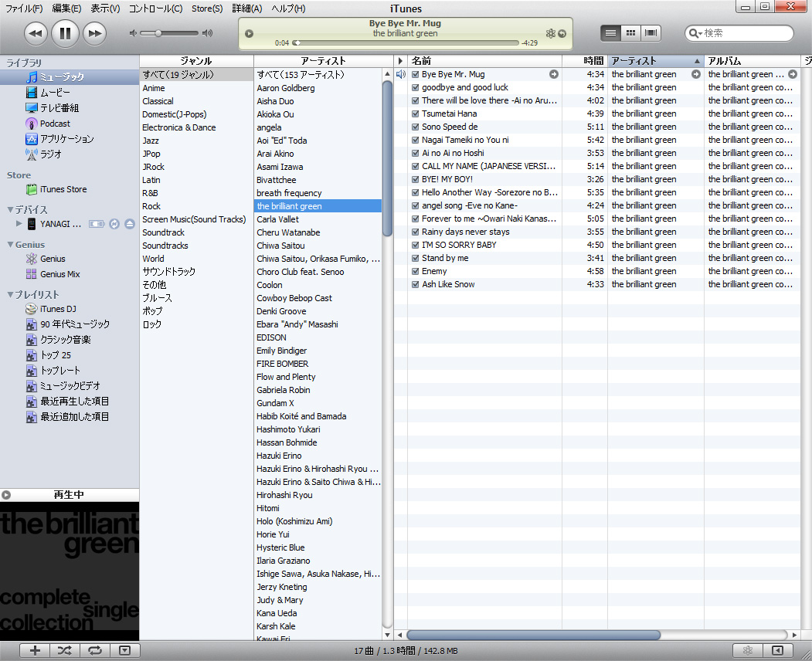Uncheck the Tsumetai Hana track
This screenshot has height=661, width=812.
pyautogui.click(x=416, y=114)
